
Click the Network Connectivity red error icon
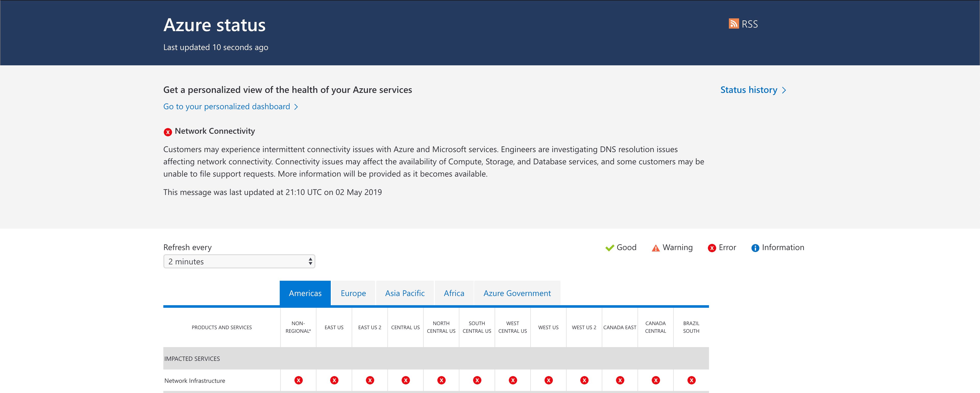[x=168, y=132]
